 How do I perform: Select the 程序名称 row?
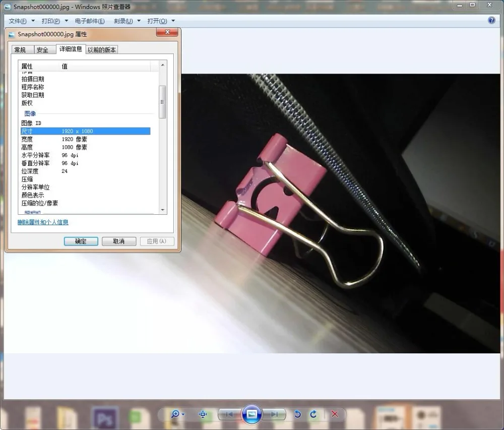[85, 87]
